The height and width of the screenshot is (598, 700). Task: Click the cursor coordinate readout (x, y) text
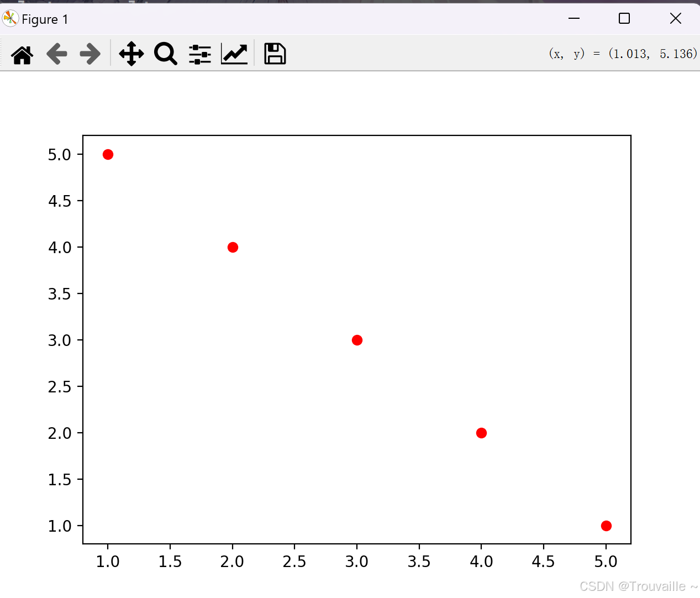pyautogui.click(x=623, y=54)
